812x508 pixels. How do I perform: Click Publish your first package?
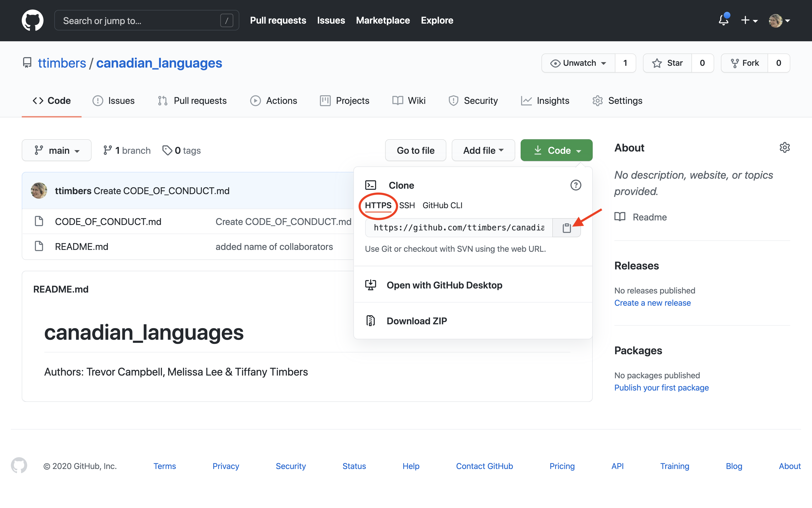[x=661, y=388]
